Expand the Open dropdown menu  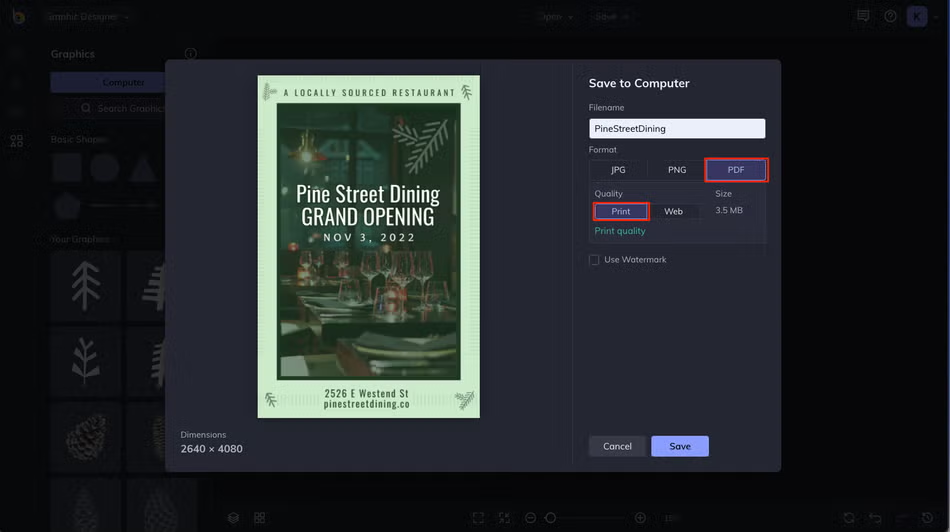coord(556,17)
